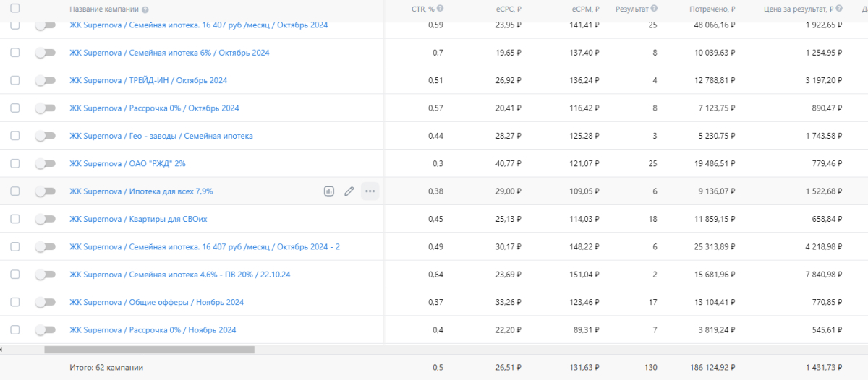Open statistics for Ипотека для всех 7.9% campaign
Viewport: 868px width, 380px height.
click(x=329, y=191)
